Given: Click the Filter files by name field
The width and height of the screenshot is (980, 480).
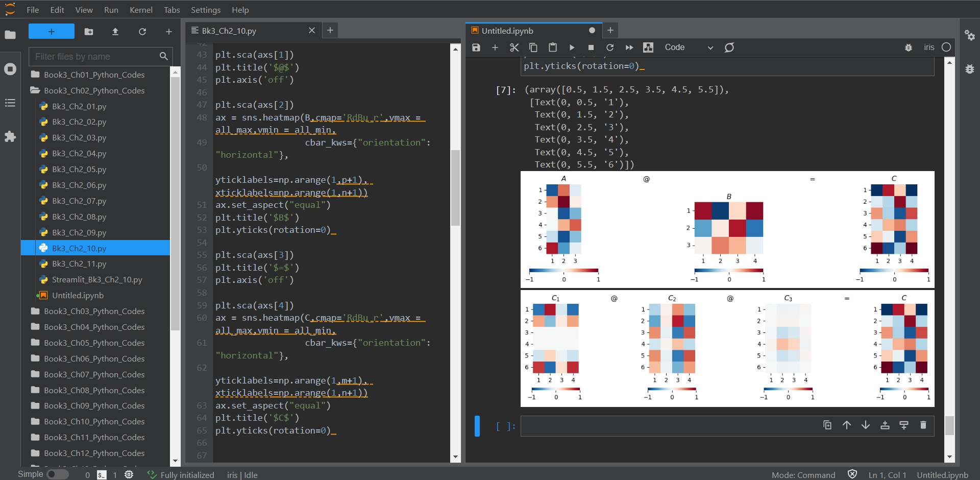Looking at the screenshot, I should (x=101, y=56).
